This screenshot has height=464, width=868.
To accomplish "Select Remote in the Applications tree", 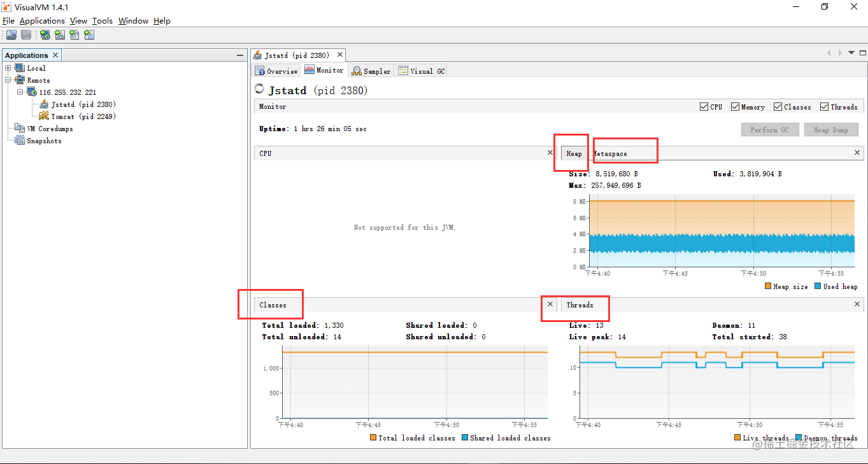I will pos(38,80).
